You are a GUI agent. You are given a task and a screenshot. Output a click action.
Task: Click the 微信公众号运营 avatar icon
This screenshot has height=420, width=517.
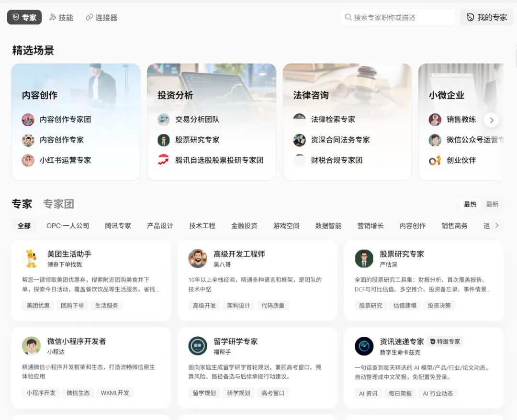[435, 140]
